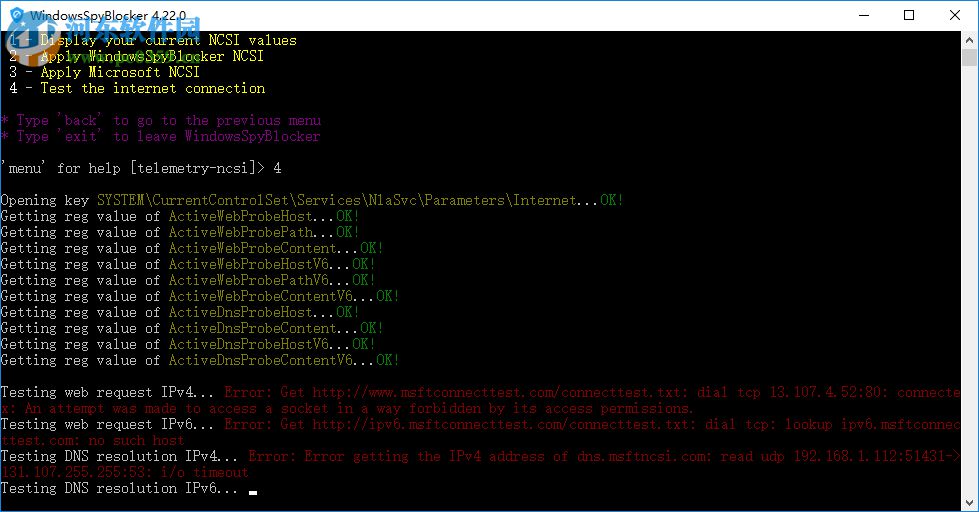Click 'Apply WindowsSpyBlocker NCSI' option line

[x=136, y=56]
